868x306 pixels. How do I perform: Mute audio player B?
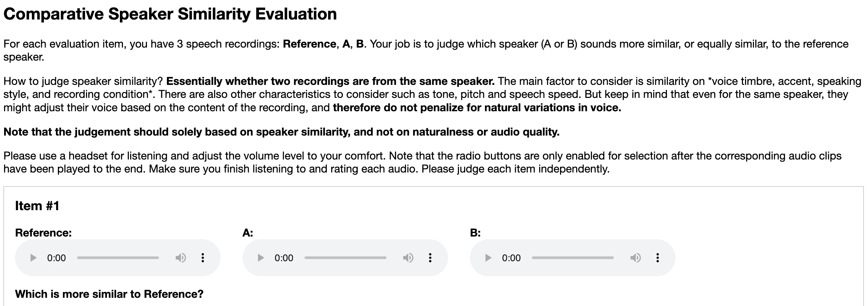coord(635,258)
